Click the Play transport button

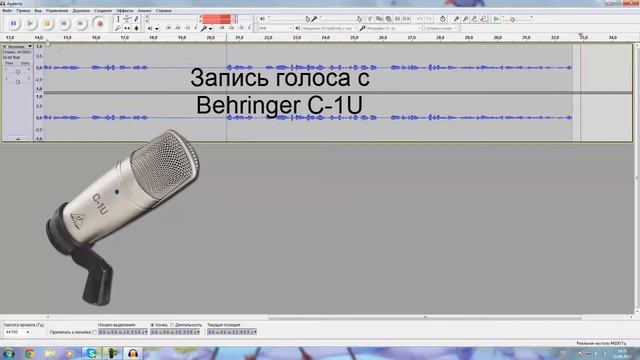coord(30,24)
